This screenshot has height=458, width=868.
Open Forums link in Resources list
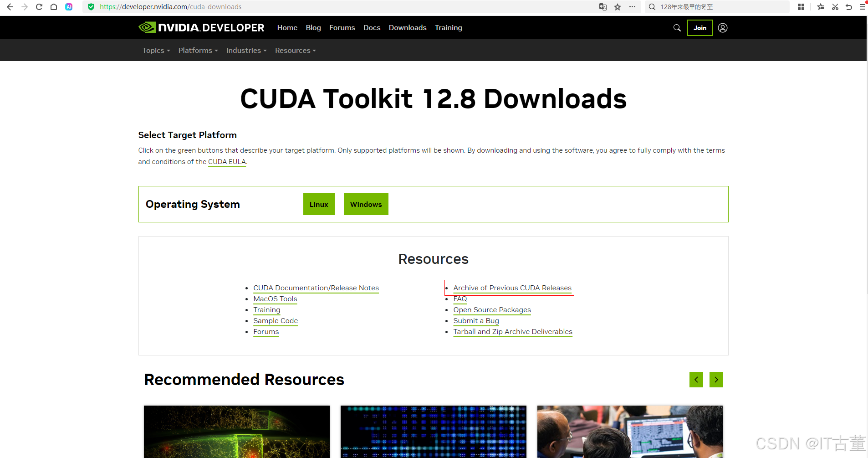pos(266,332)
